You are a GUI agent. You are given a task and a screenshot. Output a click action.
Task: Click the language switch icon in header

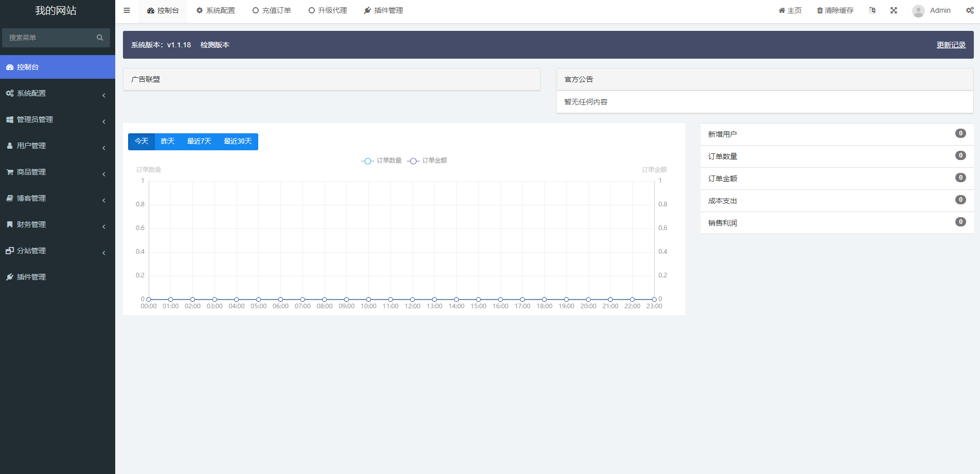872,10
